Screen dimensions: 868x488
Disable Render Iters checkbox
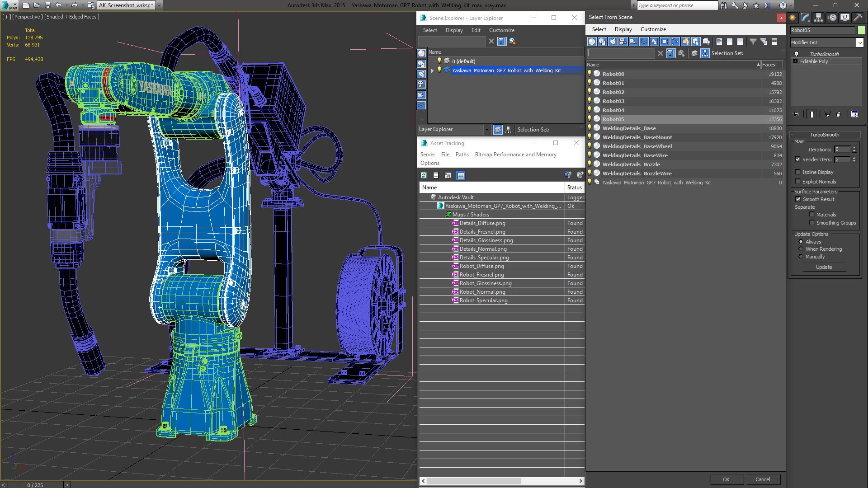pyautogui.click(x=797, y=160)
